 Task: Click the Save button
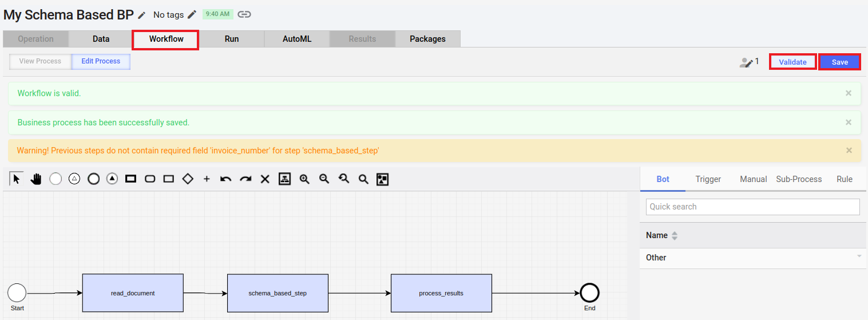coord(840,62)
